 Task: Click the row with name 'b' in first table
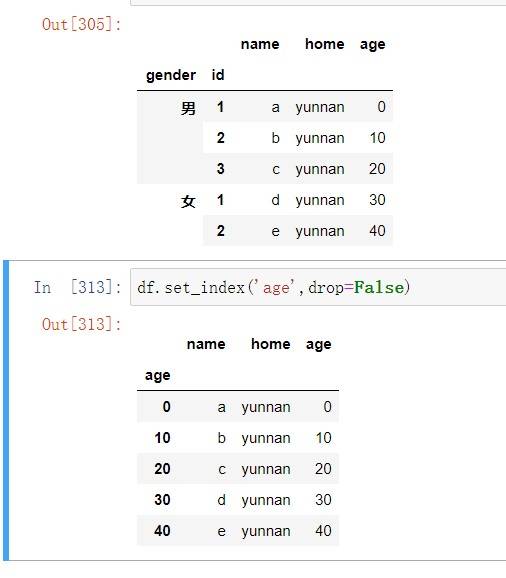coord(298,138)
